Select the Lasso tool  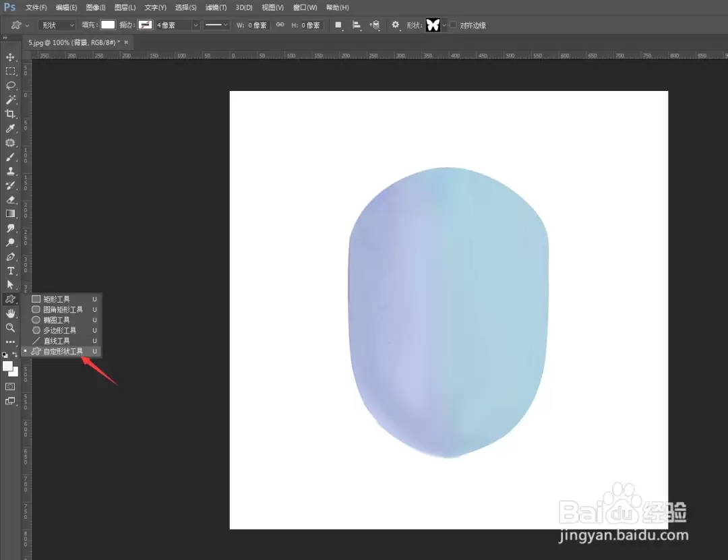coord(10,86)
